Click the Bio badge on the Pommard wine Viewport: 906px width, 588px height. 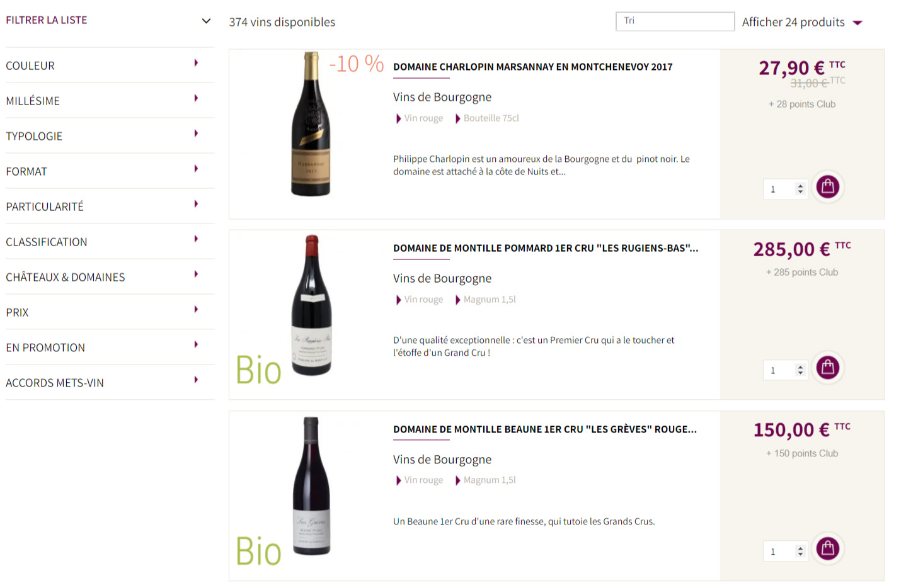pyautogui.click(x=258, y=370)
